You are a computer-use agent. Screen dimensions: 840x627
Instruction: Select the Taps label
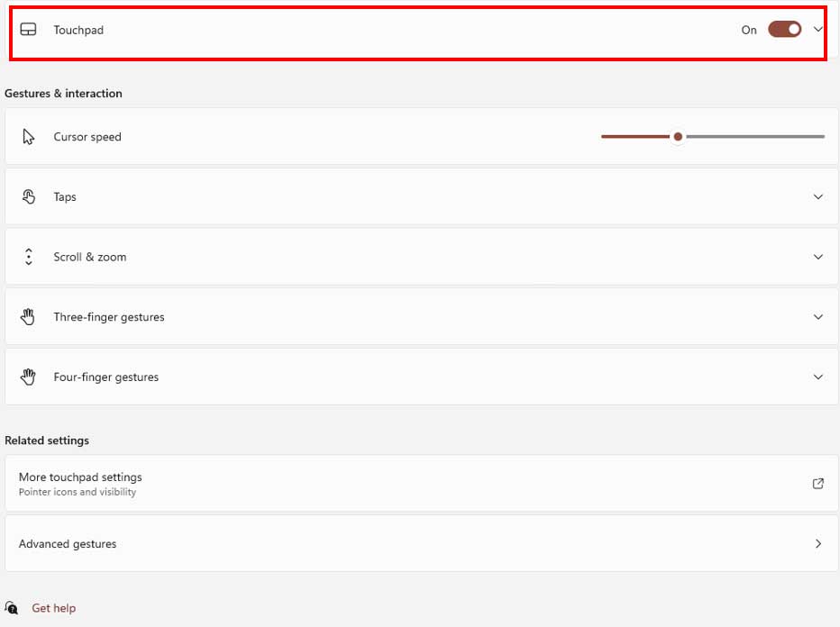click(65, 196)
